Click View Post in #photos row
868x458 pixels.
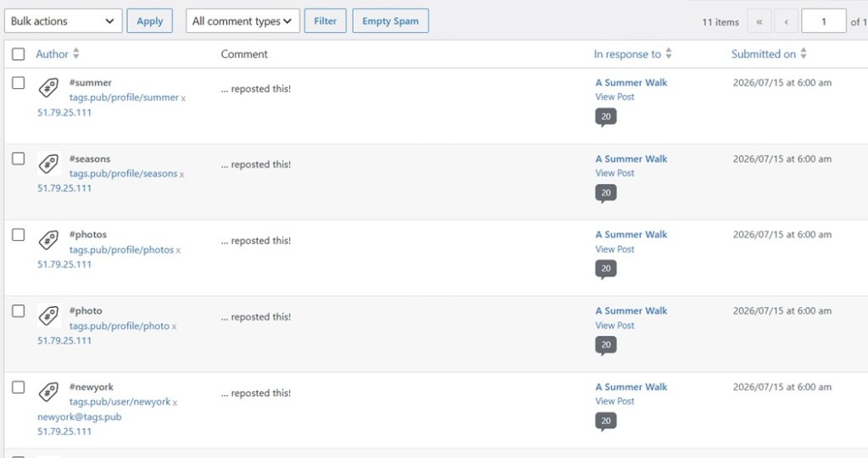[615, 249]
